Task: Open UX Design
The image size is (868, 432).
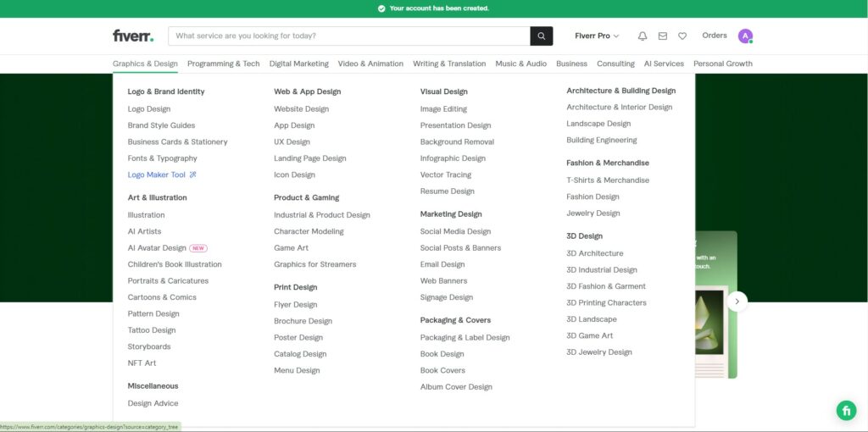Action: [x=292, y=142]
